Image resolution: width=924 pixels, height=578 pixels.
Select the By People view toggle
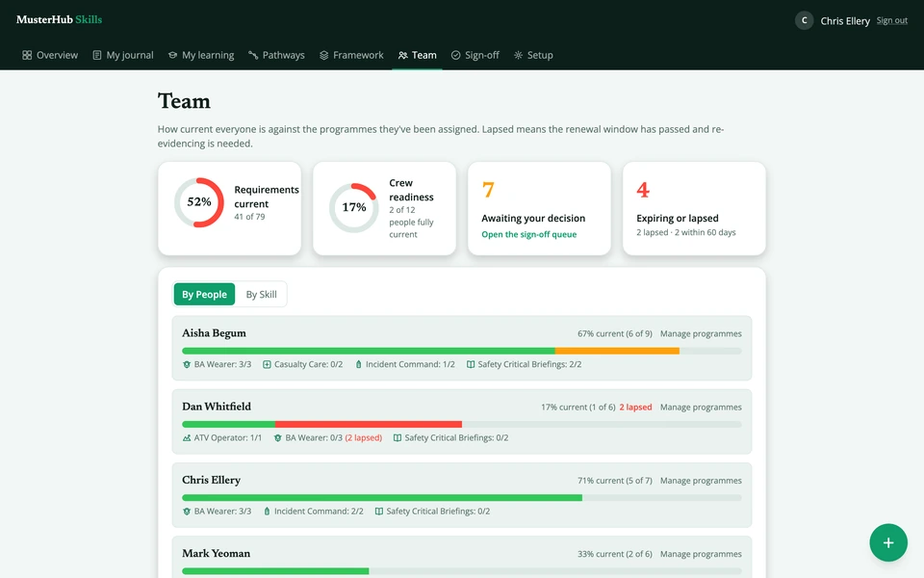pos(204,295)
